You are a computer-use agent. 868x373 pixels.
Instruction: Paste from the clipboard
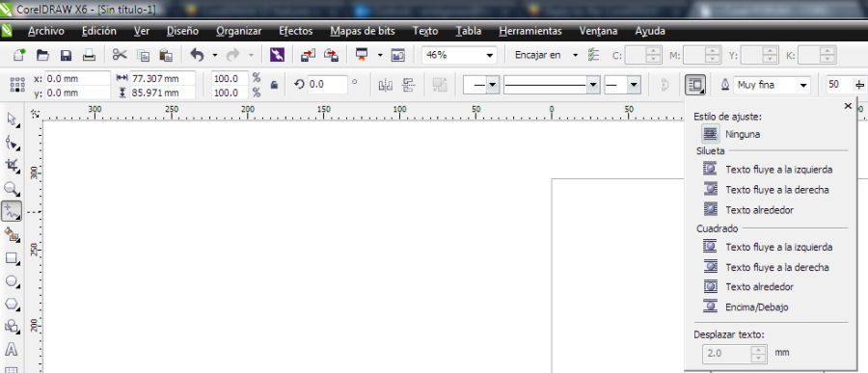click(166, 55)
